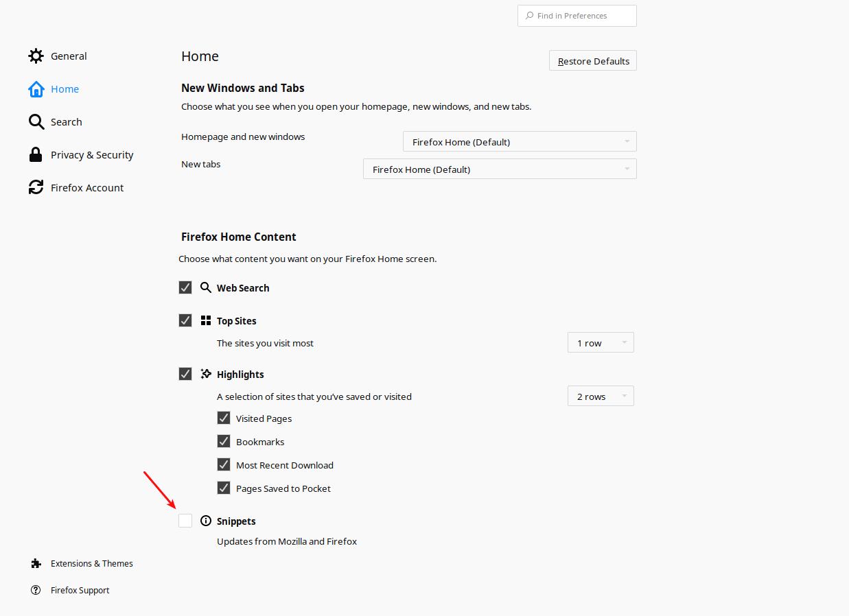
Task: Click the 'New Windows and Tabs' heading
Action: coord(243,88)
